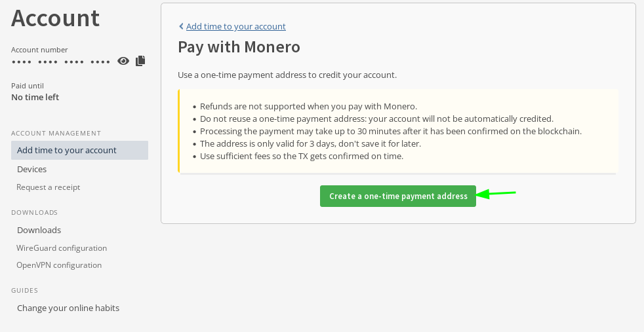Open OpenVPN configuration
This screenshot has width=644, height=332.
[58, 265]
